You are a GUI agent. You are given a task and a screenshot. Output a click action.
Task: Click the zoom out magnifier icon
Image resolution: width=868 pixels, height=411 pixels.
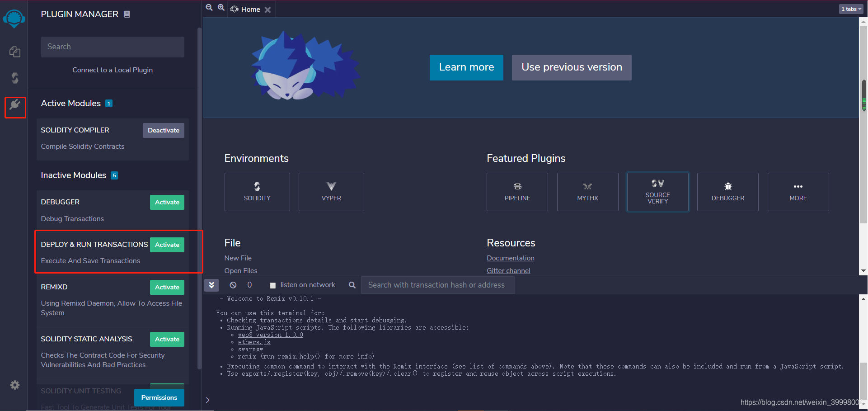click(x=209, y=8)
